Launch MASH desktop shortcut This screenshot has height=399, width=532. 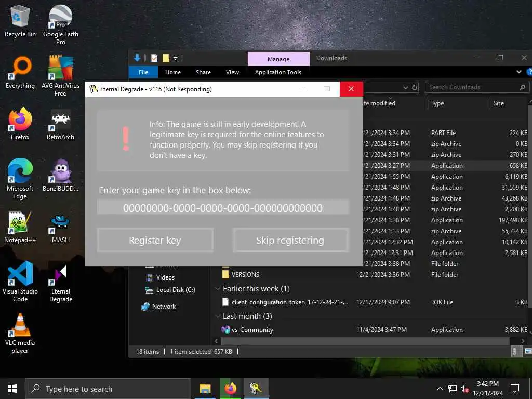pos(60,229)
